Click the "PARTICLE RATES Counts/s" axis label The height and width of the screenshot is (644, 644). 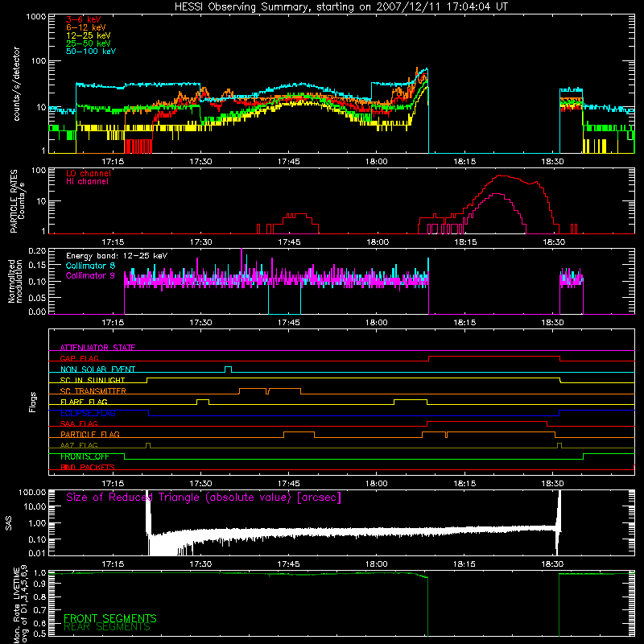pos(17,200)
